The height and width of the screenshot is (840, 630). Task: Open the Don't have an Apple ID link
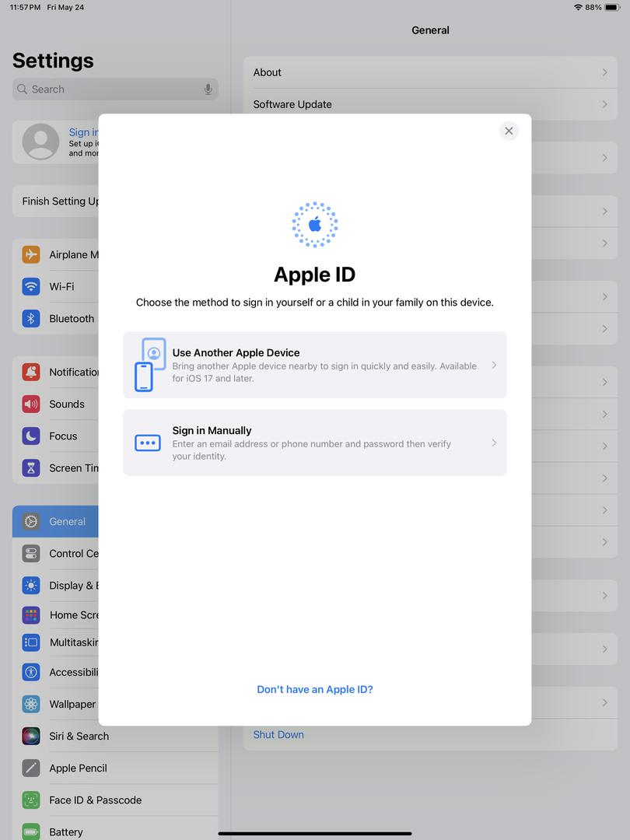coord(314,689)
